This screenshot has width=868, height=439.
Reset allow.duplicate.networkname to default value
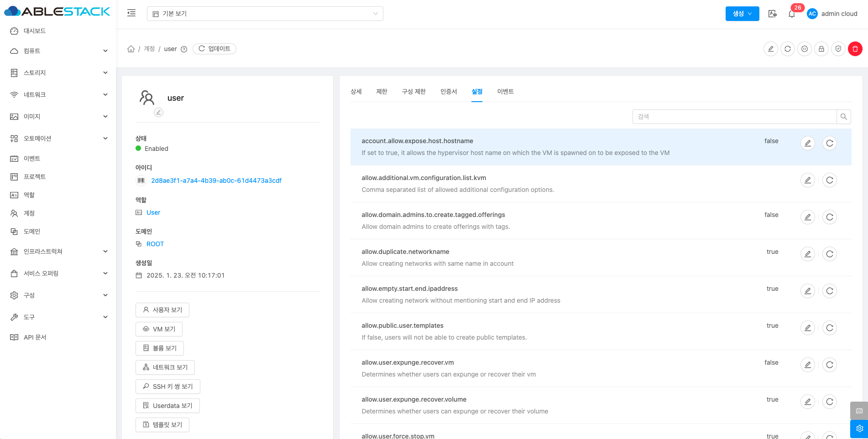click(x=829, y=254)
